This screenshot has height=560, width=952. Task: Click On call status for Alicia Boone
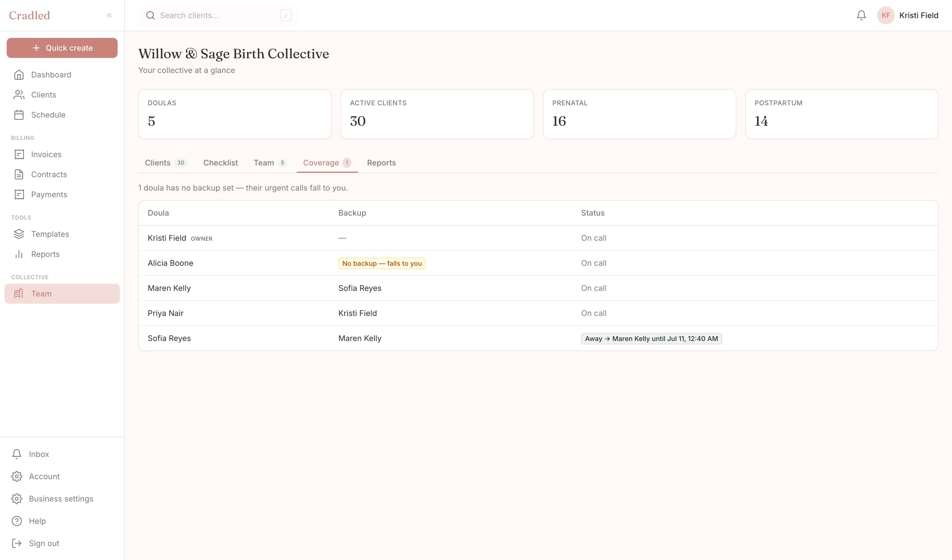pyautogui.click(x=594, y=263)
